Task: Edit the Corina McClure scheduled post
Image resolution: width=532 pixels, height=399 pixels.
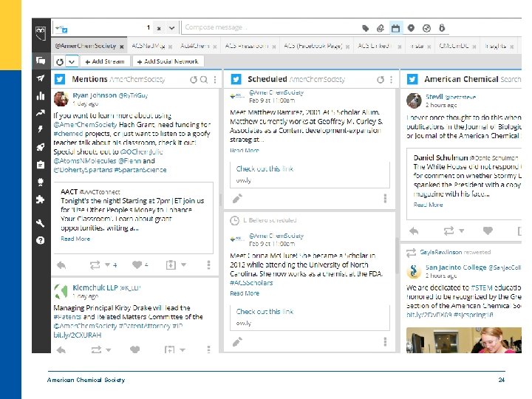Action: [x=237, y=341]
